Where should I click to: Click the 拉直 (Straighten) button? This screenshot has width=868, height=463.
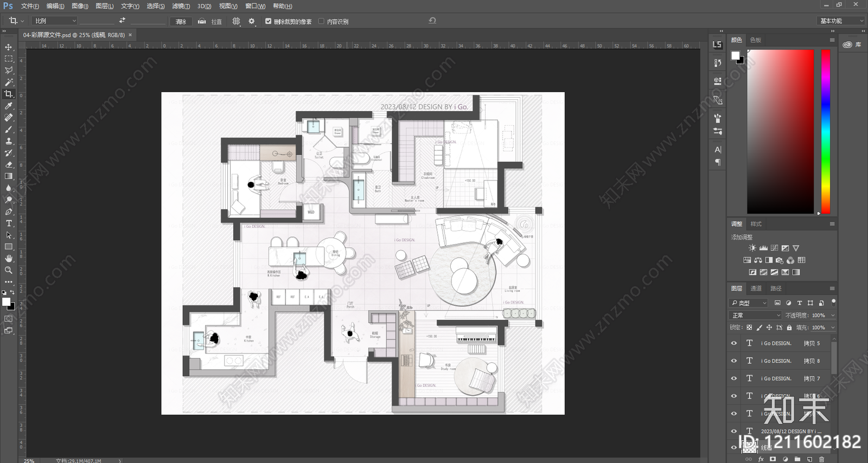[x=210, y=21]
